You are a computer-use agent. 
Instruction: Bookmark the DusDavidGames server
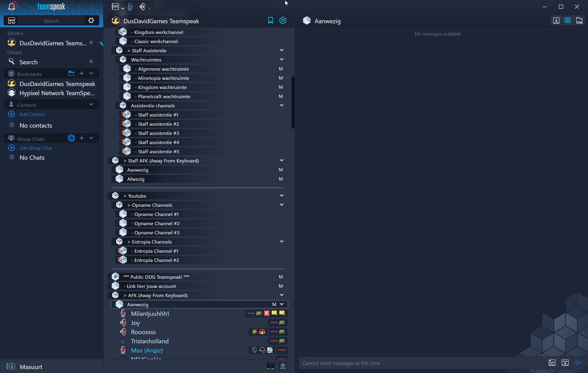[270, 21]
